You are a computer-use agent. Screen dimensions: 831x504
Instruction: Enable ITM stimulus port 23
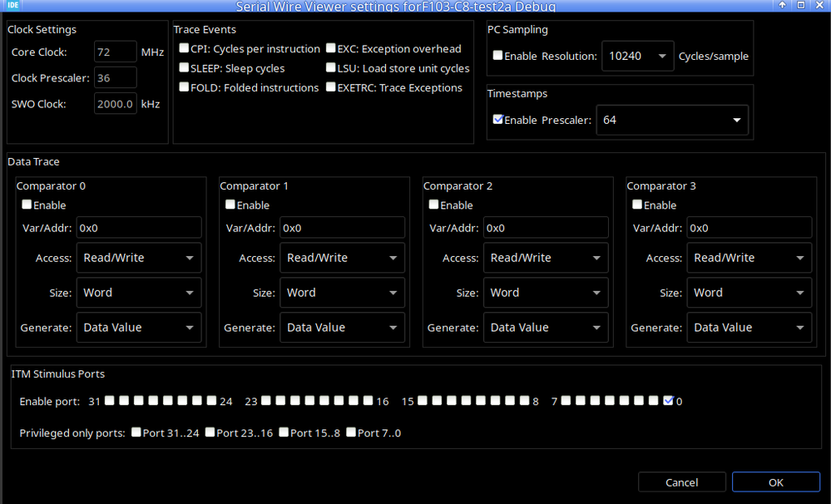click(266, 401)
